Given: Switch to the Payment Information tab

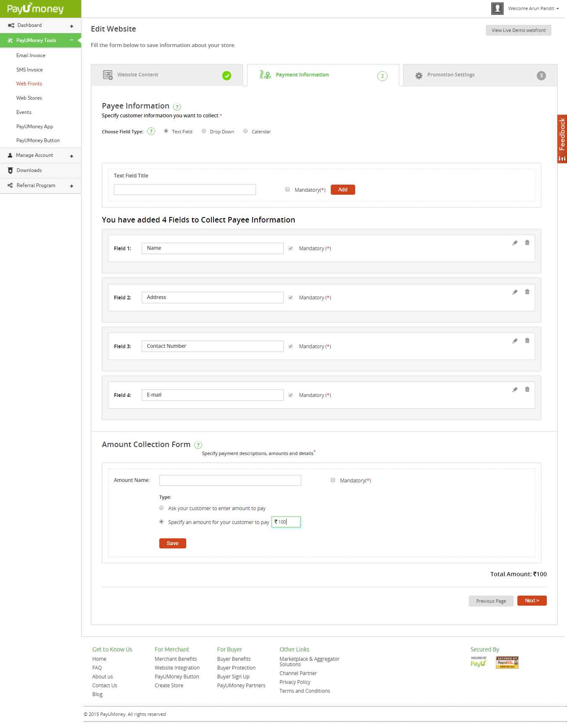Looking at the screenshot, I should [323, 75].
